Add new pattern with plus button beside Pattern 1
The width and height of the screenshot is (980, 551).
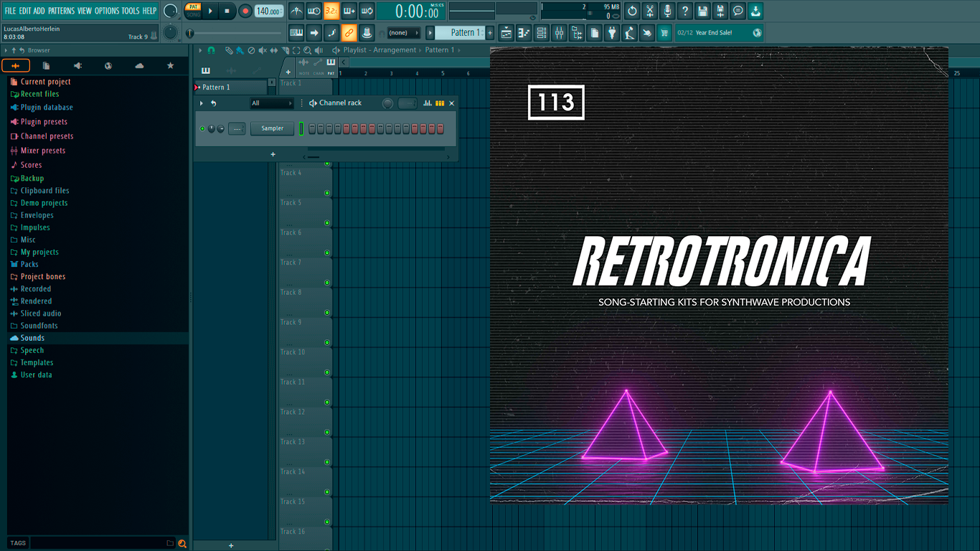[491, 32]
